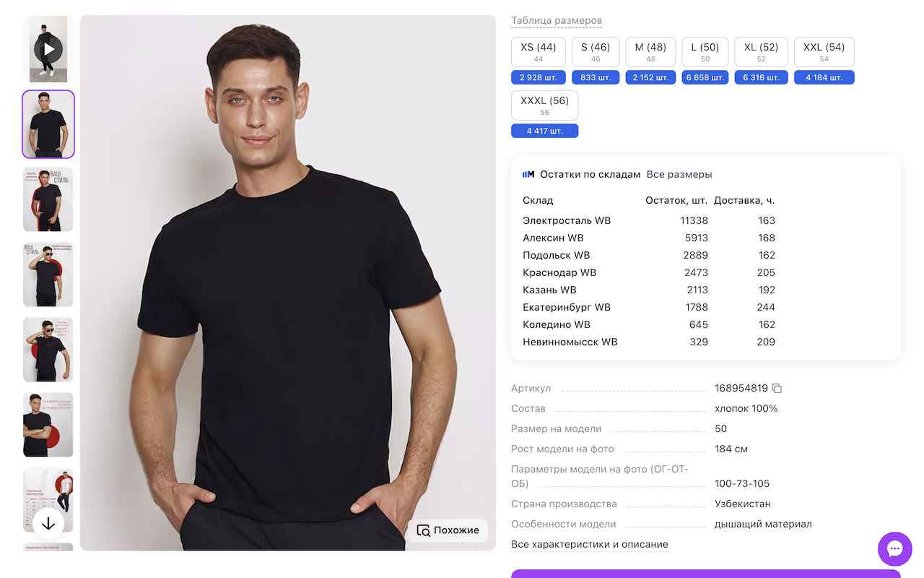The image size is (924, 578).
Task: Select size L (50)
Action: (x=705, y=51)
